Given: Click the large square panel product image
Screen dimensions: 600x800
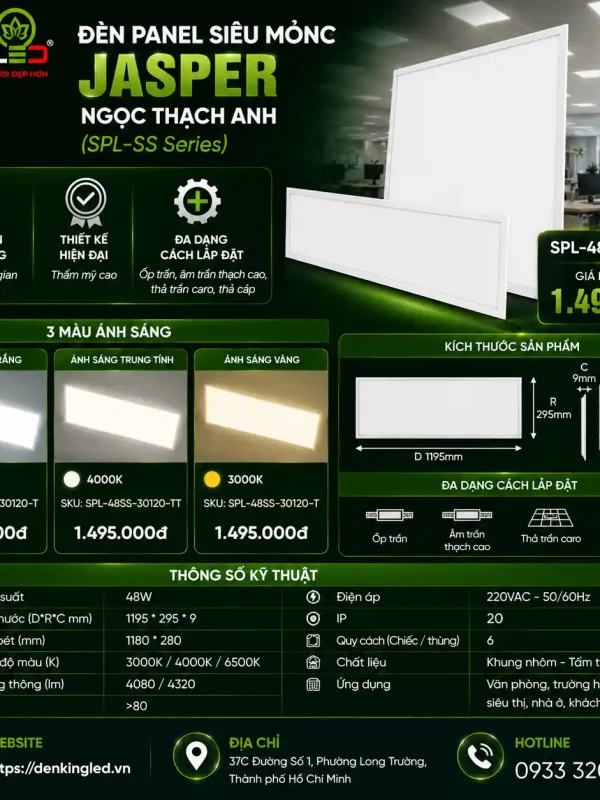Looking at the screenshot, I should click(477, 153).
